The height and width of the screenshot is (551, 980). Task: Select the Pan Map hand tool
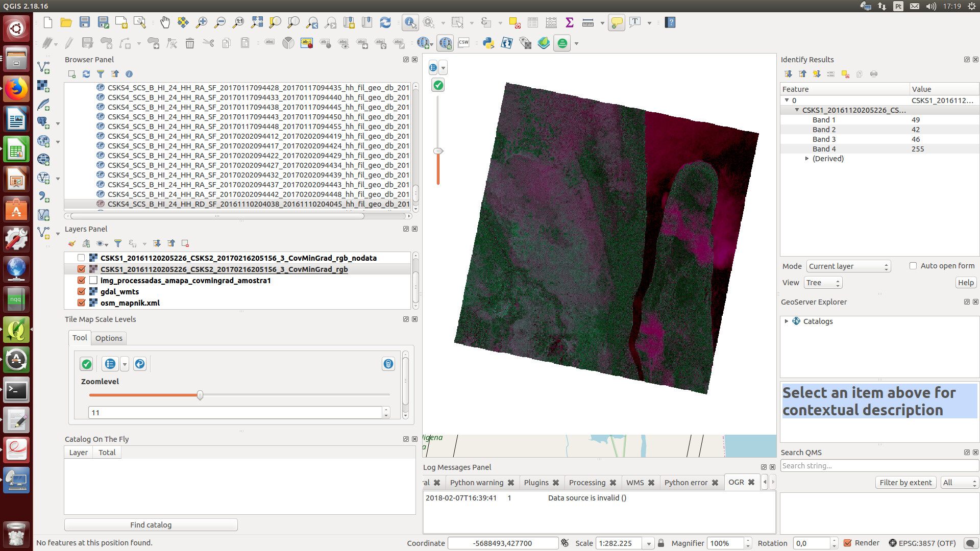click(x=165, y=22)
